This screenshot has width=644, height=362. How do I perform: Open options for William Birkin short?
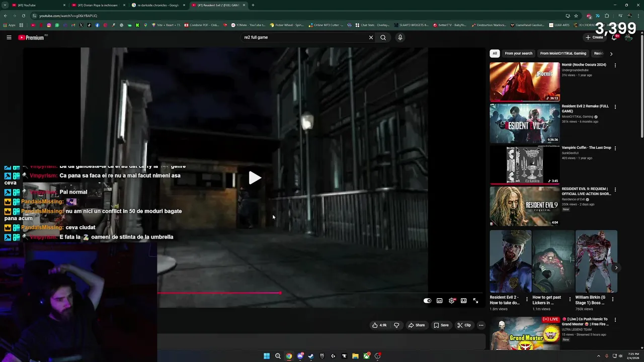pos(612,299)
